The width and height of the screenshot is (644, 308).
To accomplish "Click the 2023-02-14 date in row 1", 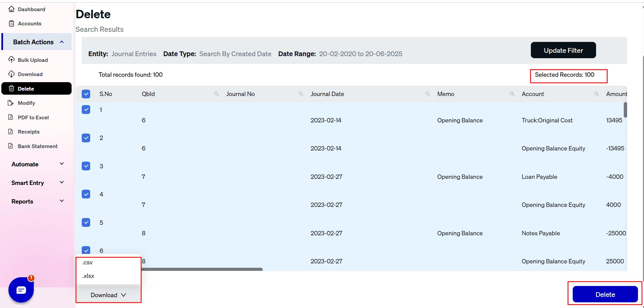I will pyautogui.click(x=326, y=120).
